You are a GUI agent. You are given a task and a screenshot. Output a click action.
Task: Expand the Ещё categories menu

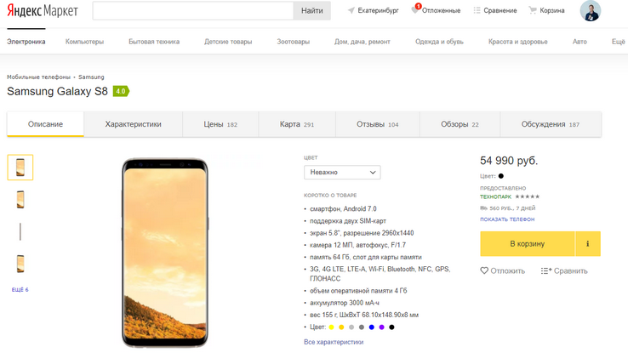[619, 42]
